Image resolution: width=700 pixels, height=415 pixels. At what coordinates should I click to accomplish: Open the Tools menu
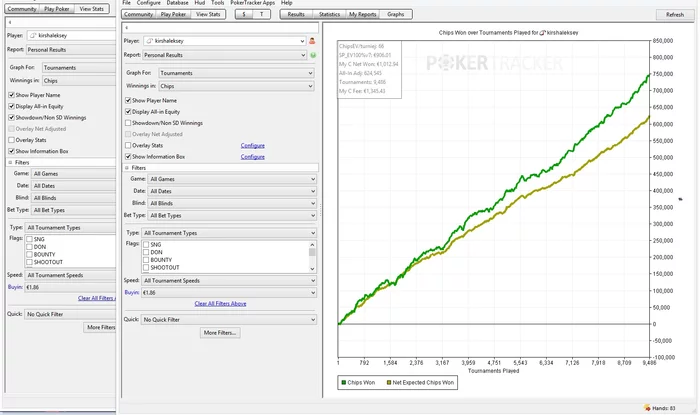click(x=218, y=3)
